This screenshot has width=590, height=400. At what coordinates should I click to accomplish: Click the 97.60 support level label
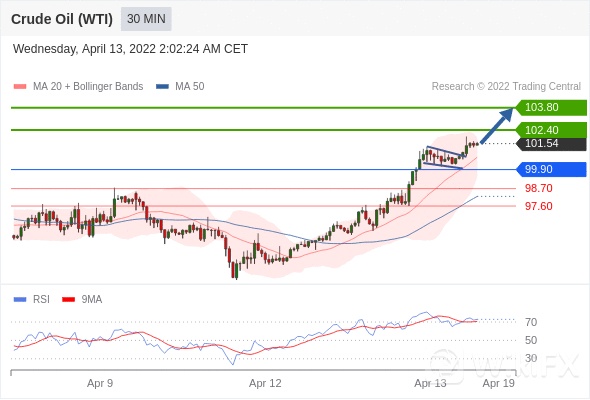pos(539,206)
